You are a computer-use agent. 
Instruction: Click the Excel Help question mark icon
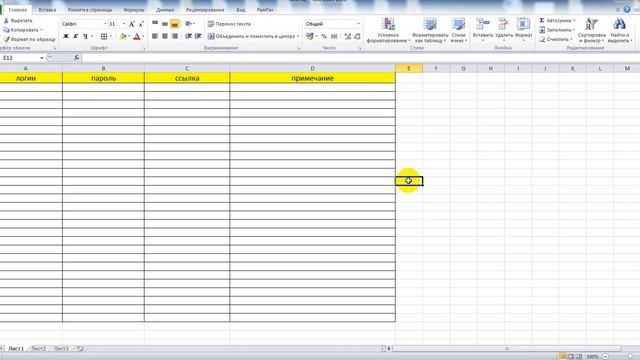(627, 9)
